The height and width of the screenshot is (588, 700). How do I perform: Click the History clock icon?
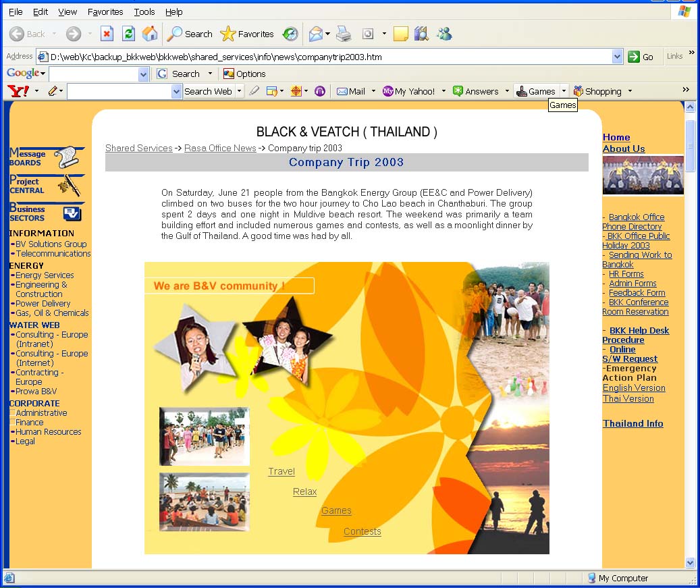tap(290, 34)
